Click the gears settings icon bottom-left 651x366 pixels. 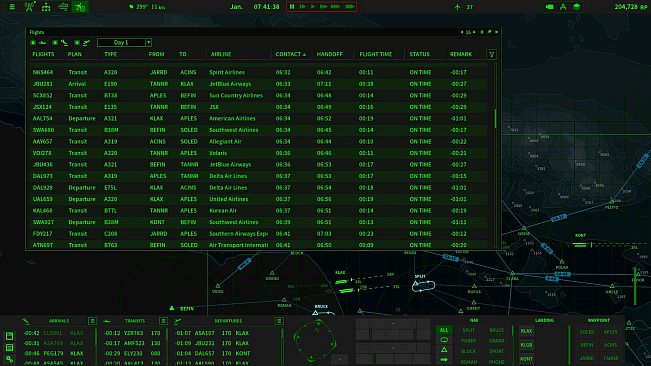coord(10,359)
